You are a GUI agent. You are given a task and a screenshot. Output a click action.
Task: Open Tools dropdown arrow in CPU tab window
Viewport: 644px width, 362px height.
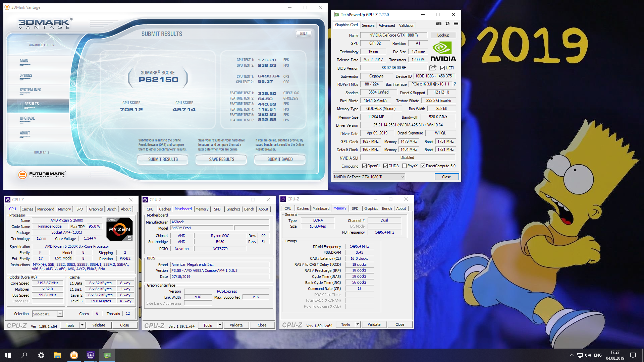coord(82,325)
